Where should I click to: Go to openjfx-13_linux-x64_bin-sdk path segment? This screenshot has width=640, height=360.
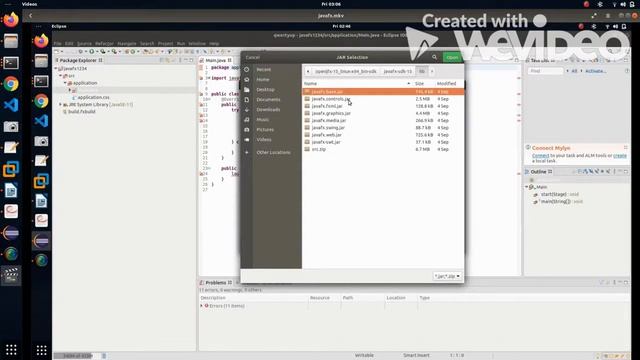346,71
